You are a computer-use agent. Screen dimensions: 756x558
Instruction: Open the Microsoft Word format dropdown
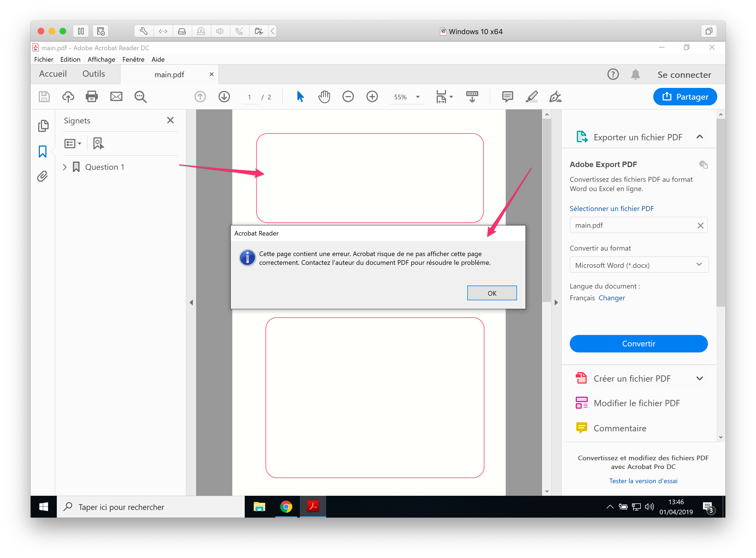click(x=699, y=265)
